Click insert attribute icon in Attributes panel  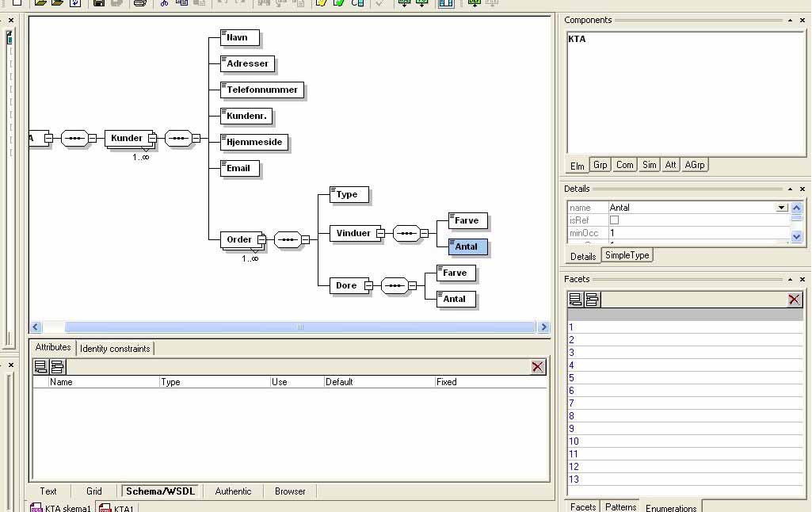(x=57, y=366)
